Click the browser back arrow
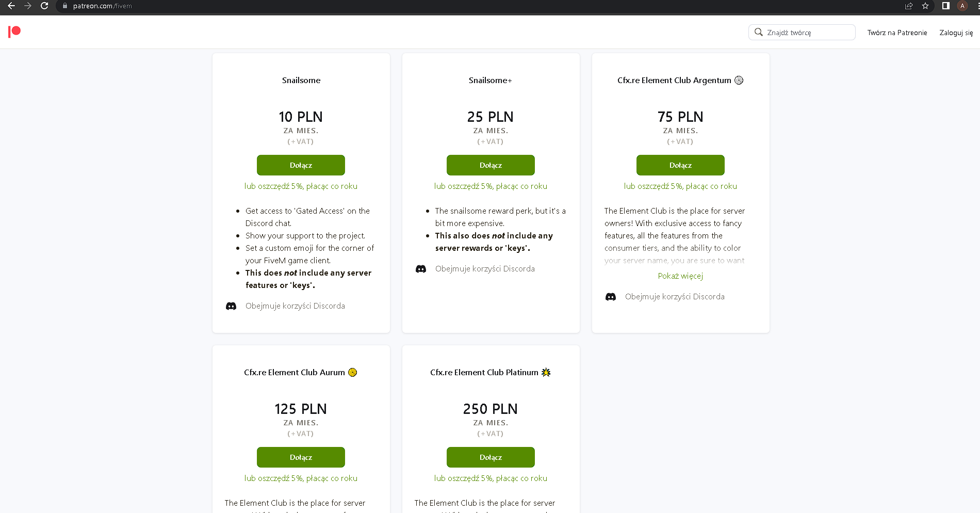This screenshot has width=980, height=513. (x=11, y=6)
